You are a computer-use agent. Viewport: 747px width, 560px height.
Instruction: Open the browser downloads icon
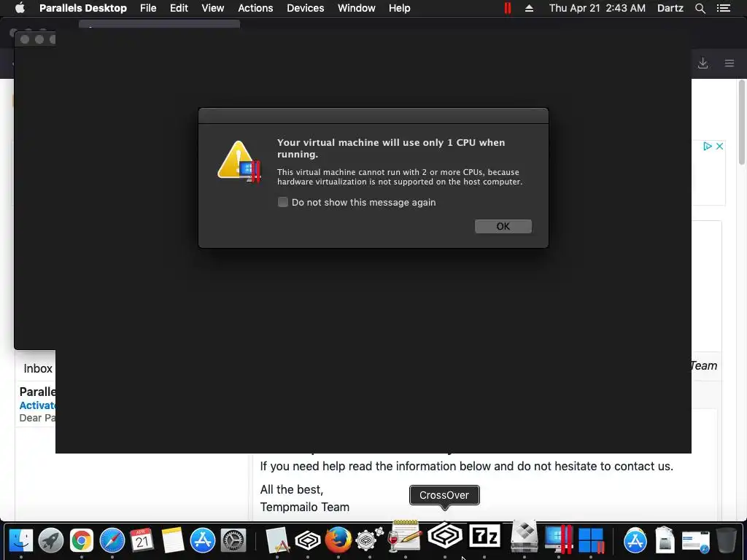(703, 63)
